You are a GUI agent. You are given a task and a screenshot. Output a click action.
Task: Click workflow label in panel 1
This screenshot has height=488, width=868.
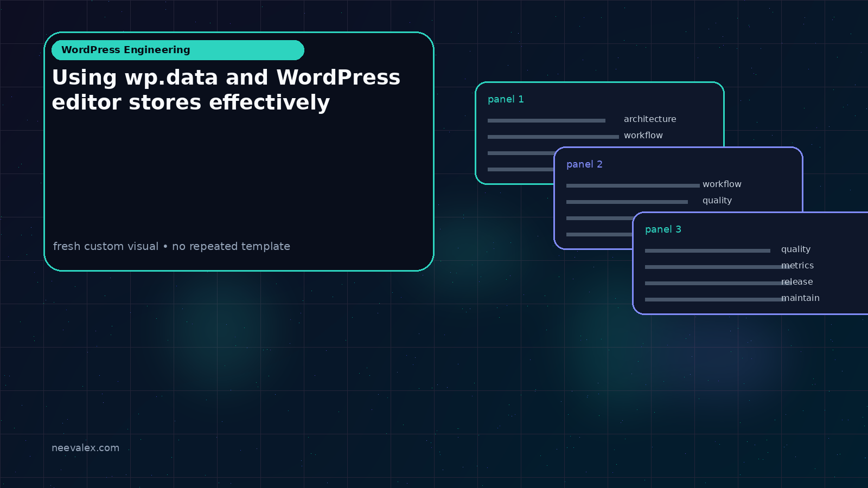643,135
